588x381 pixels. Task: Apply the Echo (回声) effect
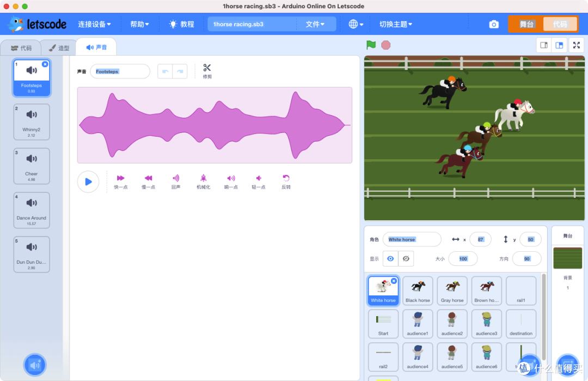(x=176, y=182)
